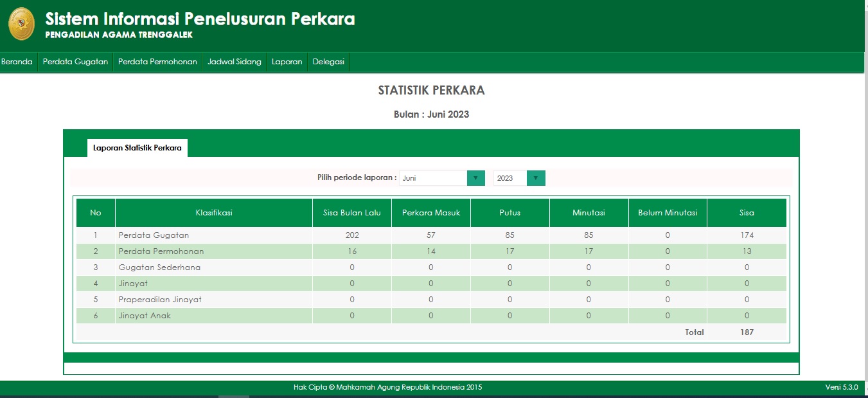Click the Klasifikasi column header
Screen dimensions: 868x398
click(214, 213)
